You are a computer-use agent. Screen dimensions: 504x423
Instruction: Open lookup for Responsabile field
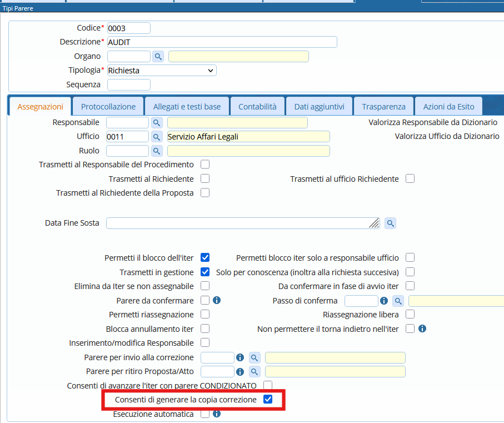point(157,122)
